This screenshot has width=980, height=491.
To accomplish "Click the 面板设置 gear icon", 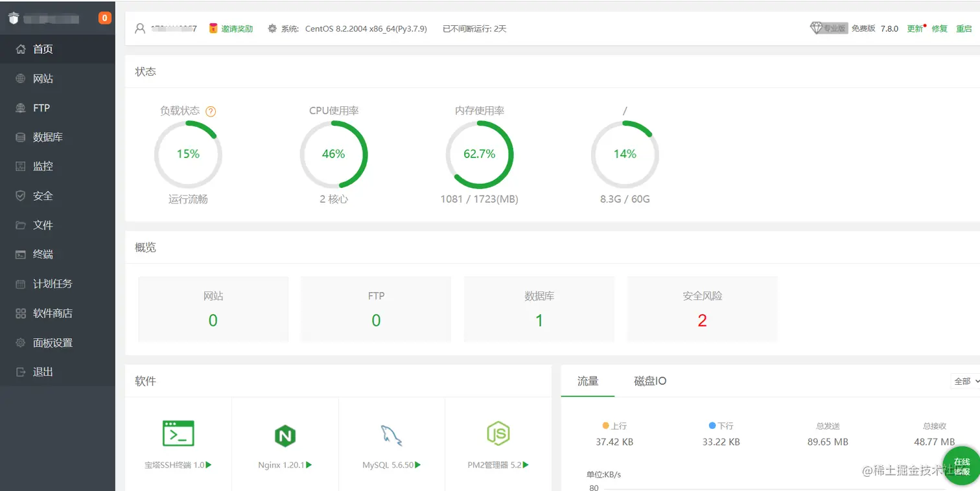I will point(21,343).
